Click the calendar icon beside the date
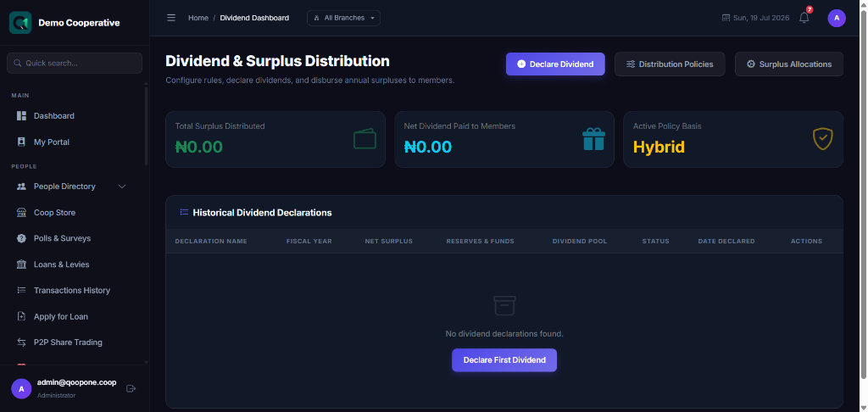The image size is (868, 412). pos(726,18)
